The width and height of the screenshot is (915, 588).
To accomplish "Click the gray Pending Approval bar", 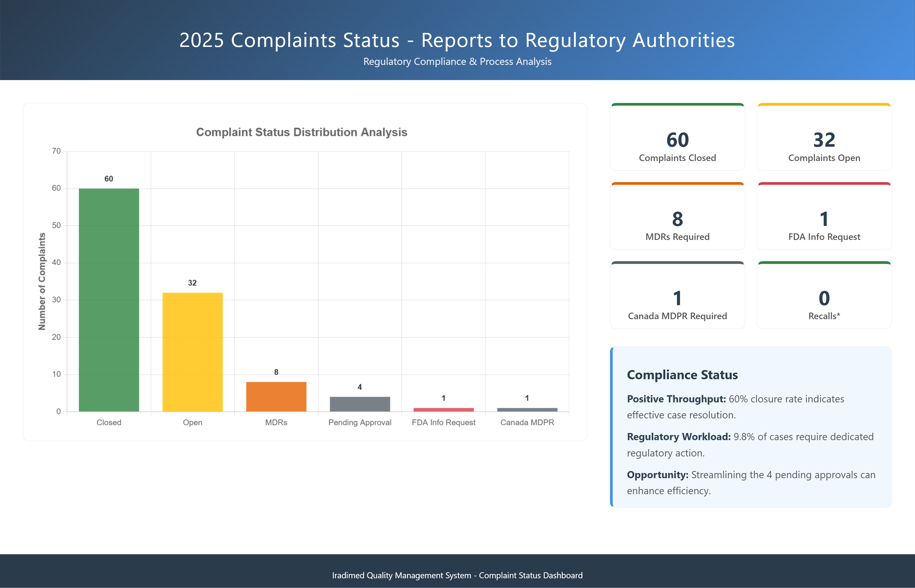I will pyautogui.click(x=360, y=404).
